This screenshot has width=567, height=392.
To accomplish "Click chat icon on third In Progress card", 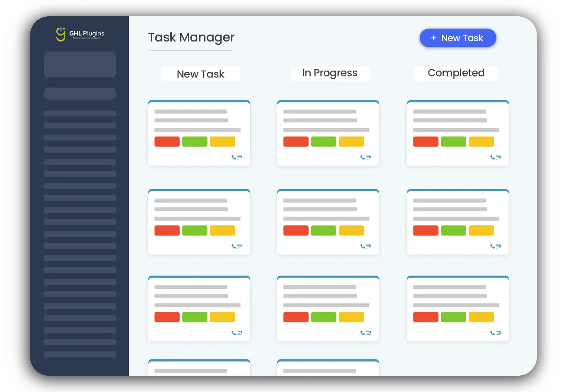I will pyautogui.click(x=369, y=333).
